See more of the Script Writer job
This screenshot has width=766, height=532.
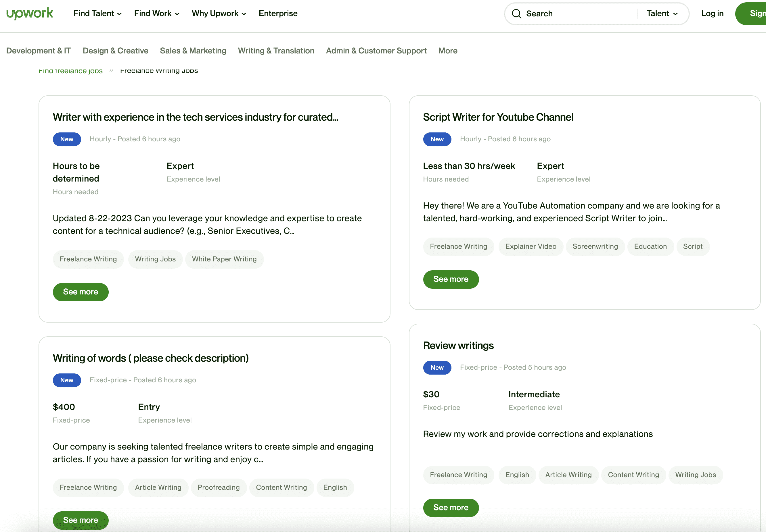click(450, 279)
